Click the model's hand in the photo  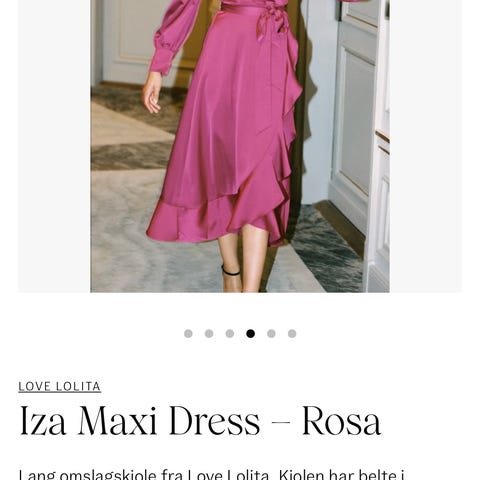pos(152,92)
